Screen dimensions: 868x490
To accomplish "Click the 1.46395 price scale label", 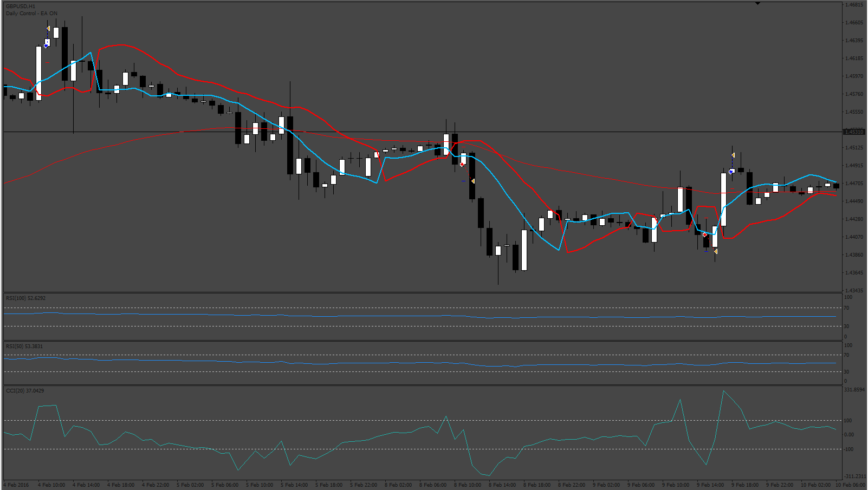I will click(854, 41).
